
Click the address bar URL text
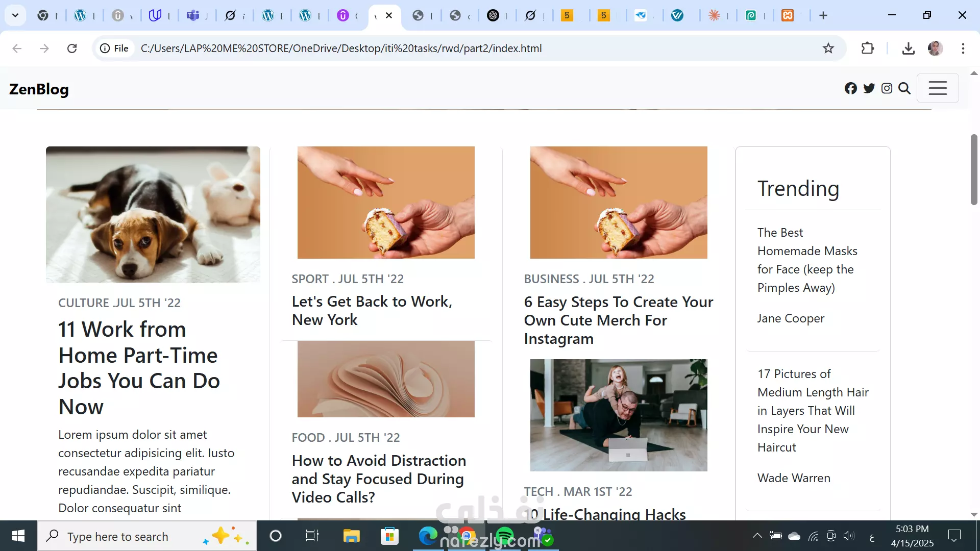[x=341, y=48]
